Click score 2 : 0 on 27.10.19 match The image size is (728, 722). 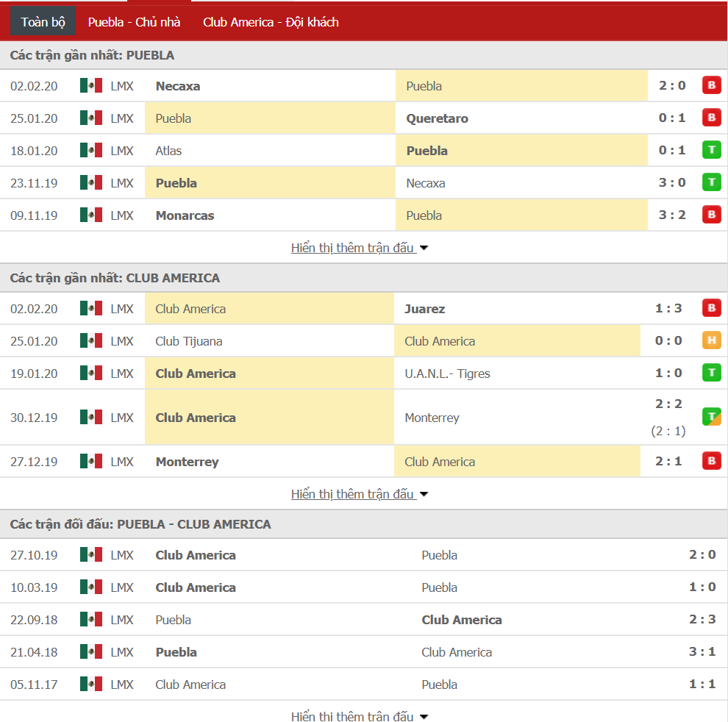coord(702,554)
